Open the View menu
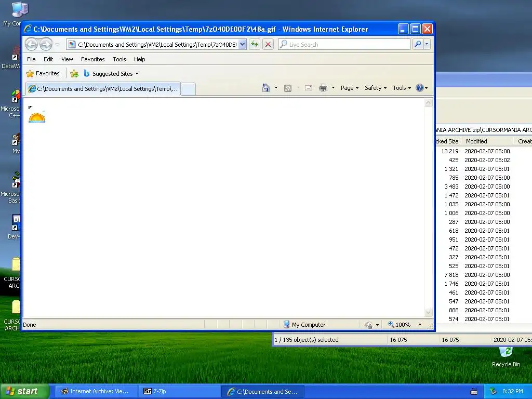The image size is (532, 399). 67,59
